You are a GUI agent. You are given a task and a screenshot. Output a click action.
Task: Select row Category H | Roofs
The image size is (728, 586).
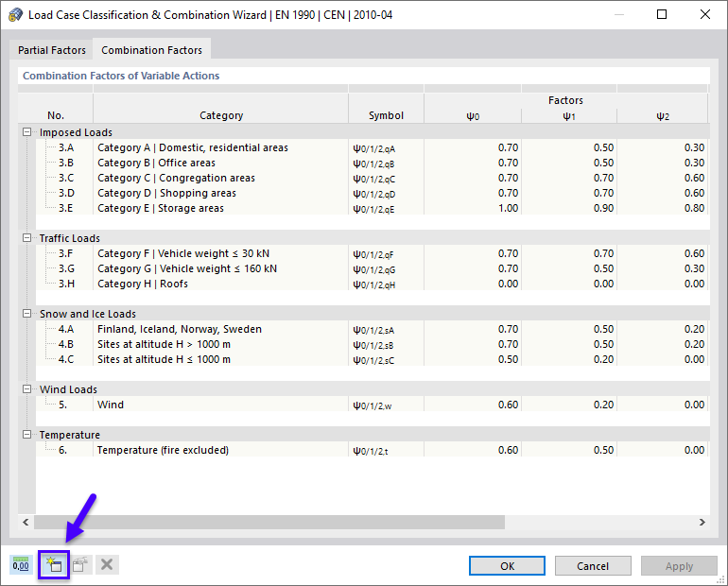[x=373, y=284]
